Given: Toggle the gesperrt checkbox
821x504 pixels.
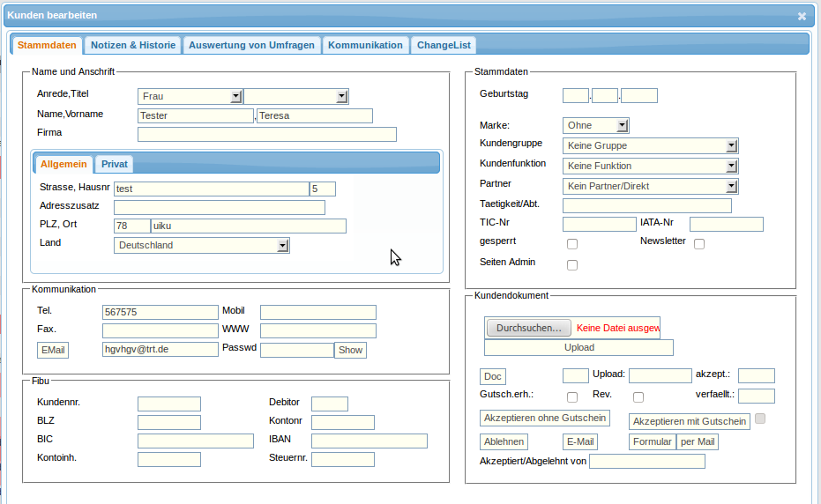Looking at the screenshot, I should 572,244.
